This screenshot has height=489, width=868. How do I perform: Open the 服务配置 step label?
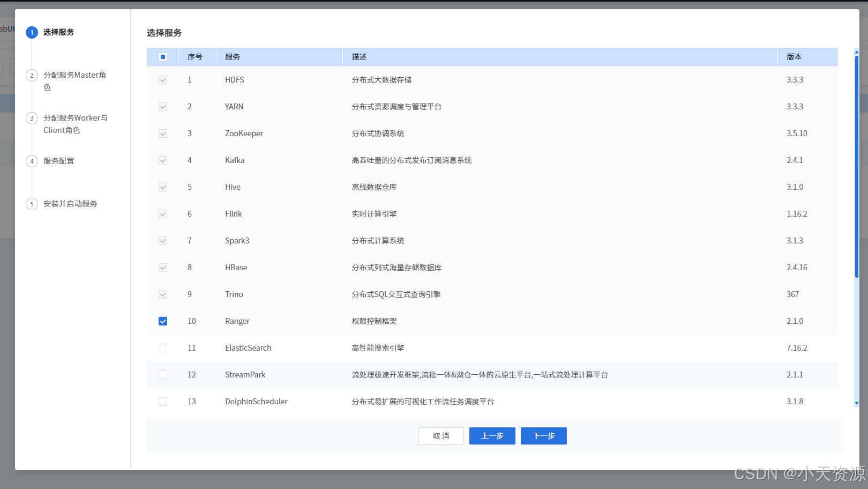(x=59, y=161)
